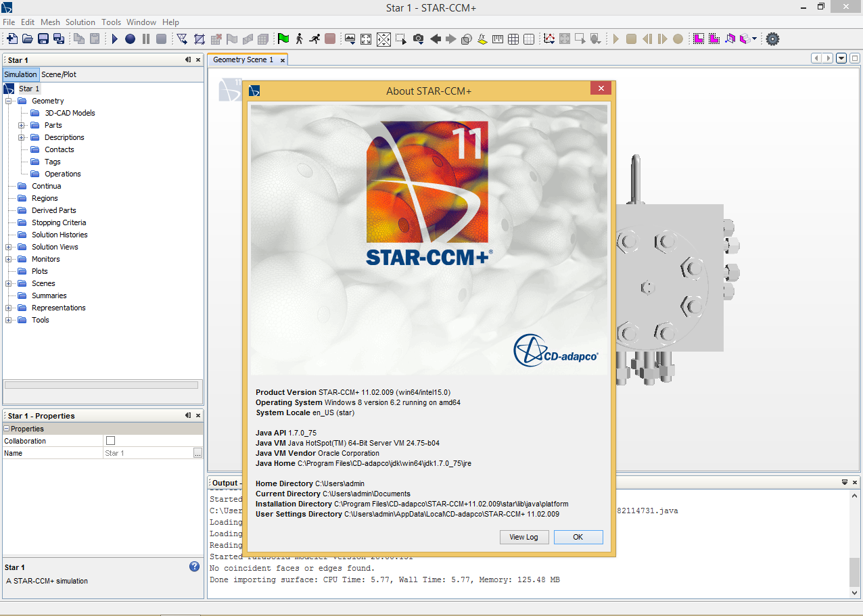Click the blue help question mark icon
Screen dimensions: 863x616
(x=194, y=567)
